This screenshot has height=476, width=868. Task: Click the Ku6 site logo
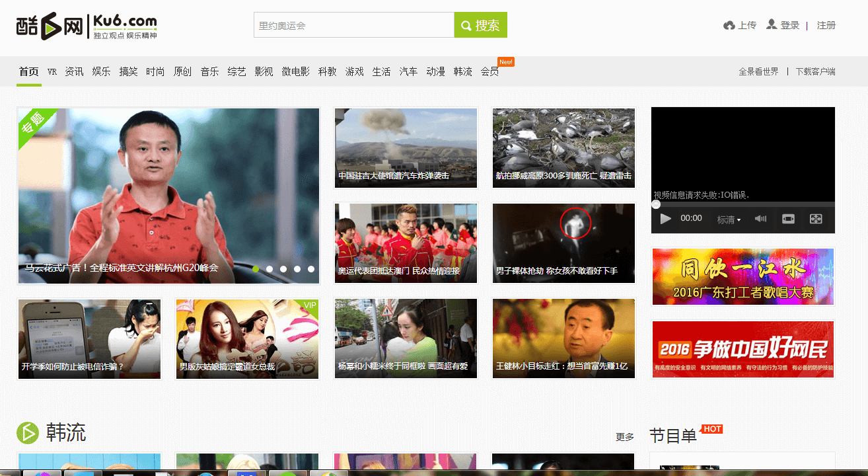(86, 26)
